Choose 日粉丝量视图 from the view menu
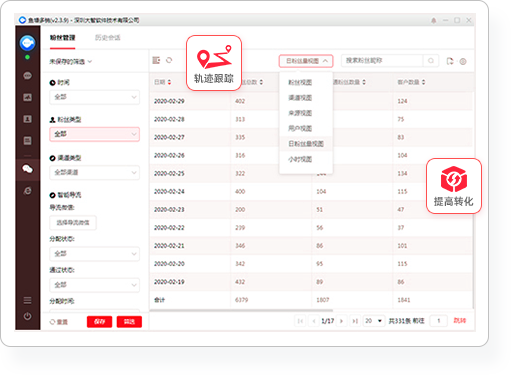 click(306, 144)
